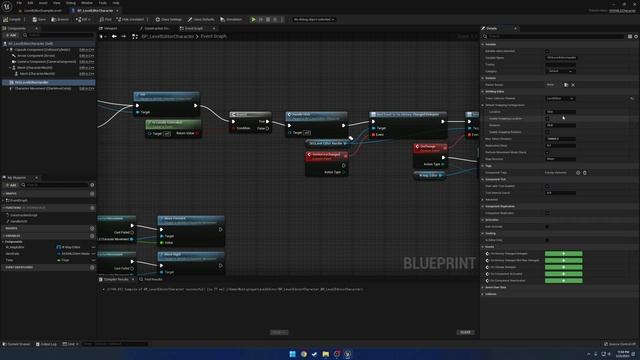Add a new graph in My Blueprint
Viewport: 640px width, 360px height.
(x=92, y=193)
